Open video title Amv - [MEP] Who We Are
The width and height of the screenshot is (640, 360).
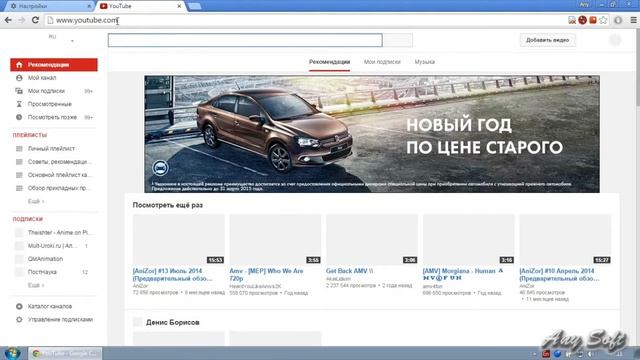pyautogui.click(x=266, y=275)
